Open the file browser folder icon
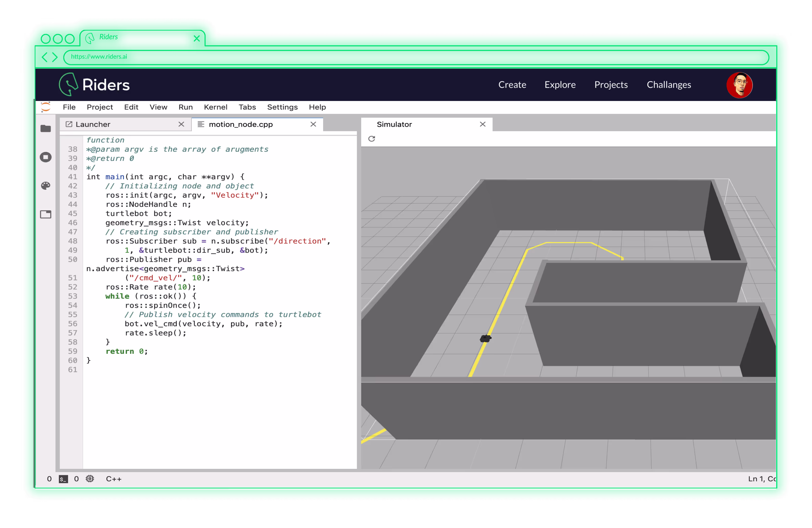812x528 pixels. point(45,128)
